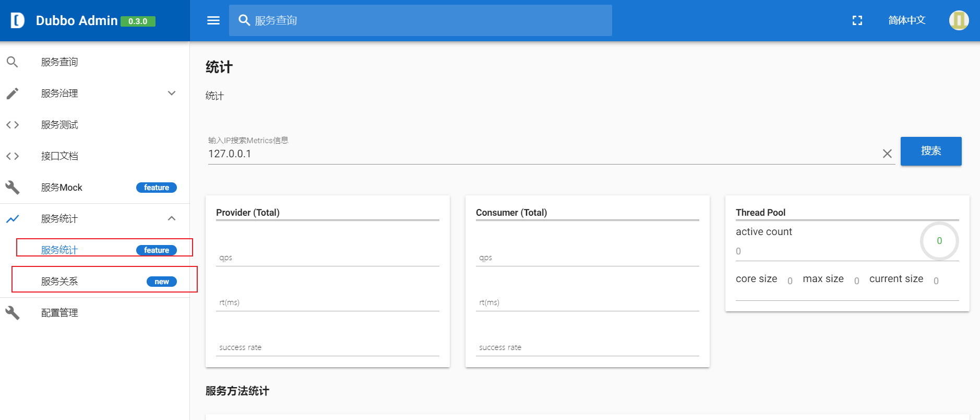Click the magnifier icon beside 服务查询 sidebar item
This screenshot has width=980, height=420.
tap(13, 62)
